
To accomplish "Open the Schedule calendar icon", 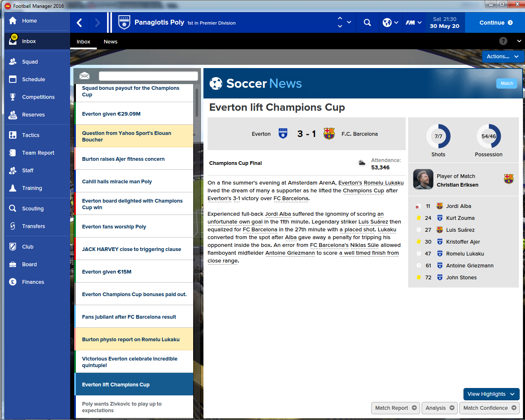I will click(x=13, y=79).
